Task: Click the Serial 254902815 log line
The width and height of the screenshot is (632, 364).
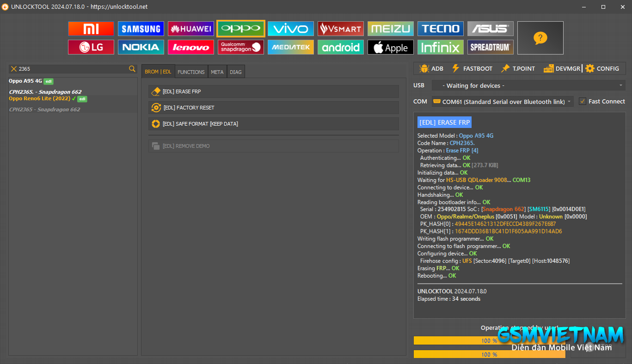Action: coord(503,209)
